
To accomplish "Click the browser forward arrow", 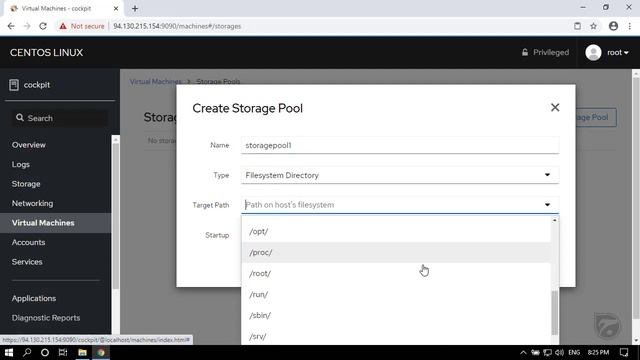I will pyautogui.click(x=27, y=26).
